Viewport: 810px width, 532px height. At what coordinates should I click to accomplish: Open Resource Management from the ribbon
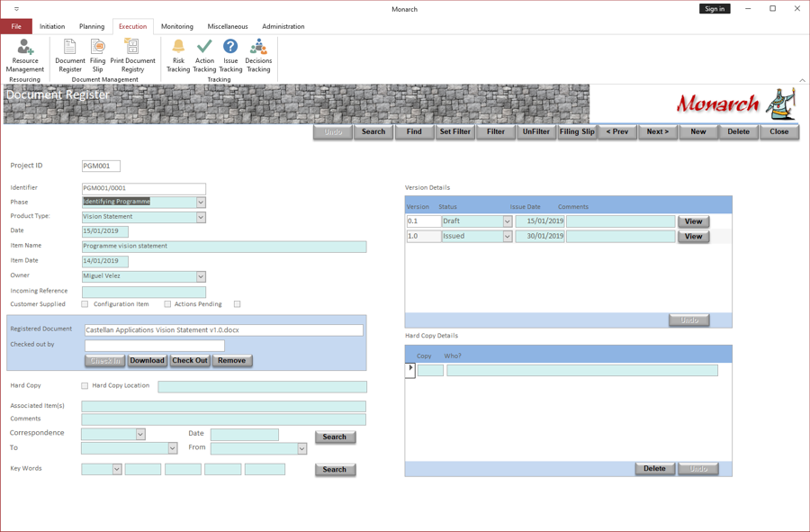25,56
